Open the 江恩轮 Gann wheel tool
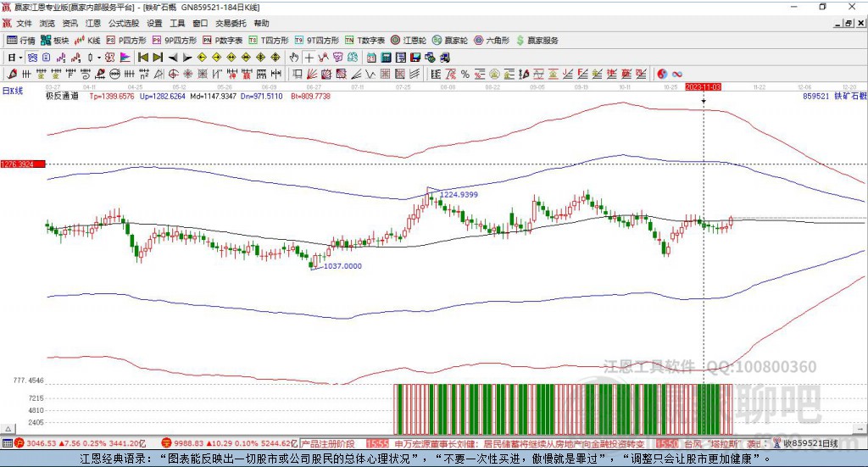This screenshot has height=467, width=868. [x=409, y=40]
